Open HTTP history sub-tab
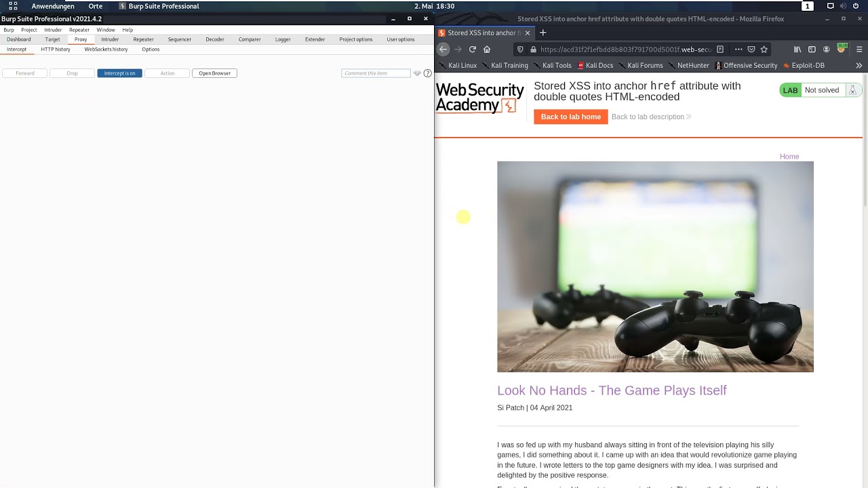Viewport: 868px width, 488px height. (56, 49)
